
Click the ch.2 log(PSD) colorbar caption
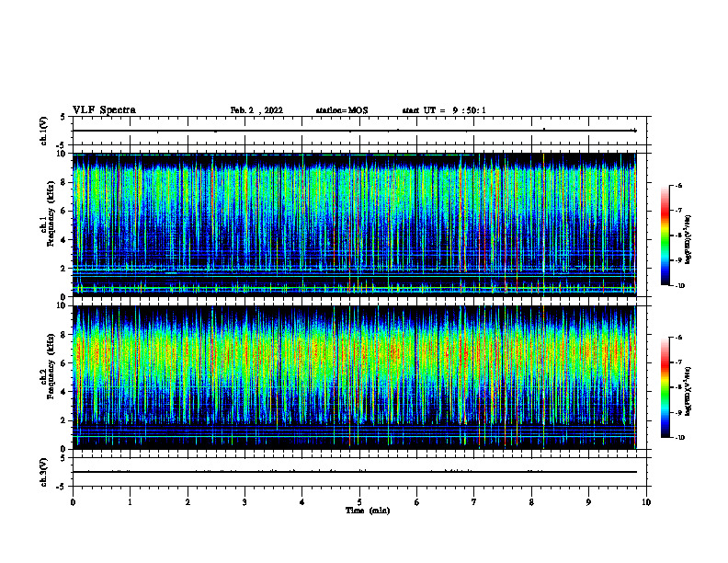click(x=688, y=392)
